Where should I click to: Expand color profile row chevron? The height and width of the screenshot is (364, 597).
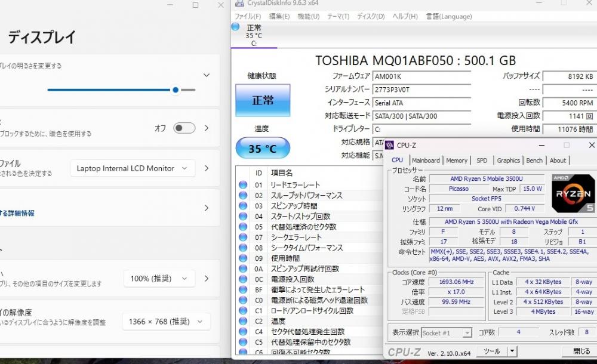pos(207,168)
